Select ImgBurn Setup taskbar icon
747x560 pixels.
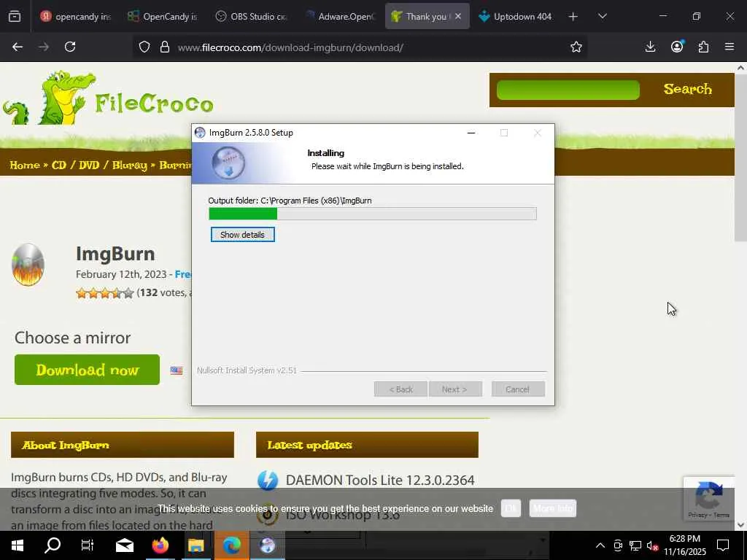268,545
